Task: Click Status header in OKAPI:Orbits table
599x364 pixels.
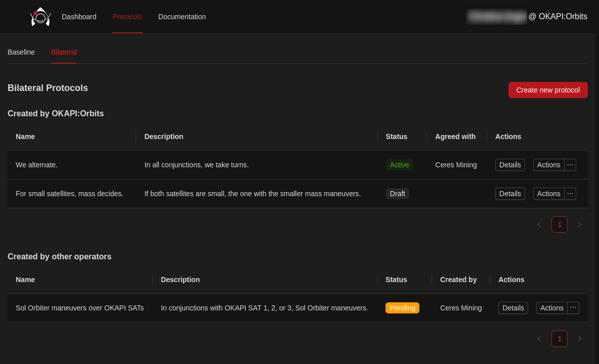Action: (397, 136)
